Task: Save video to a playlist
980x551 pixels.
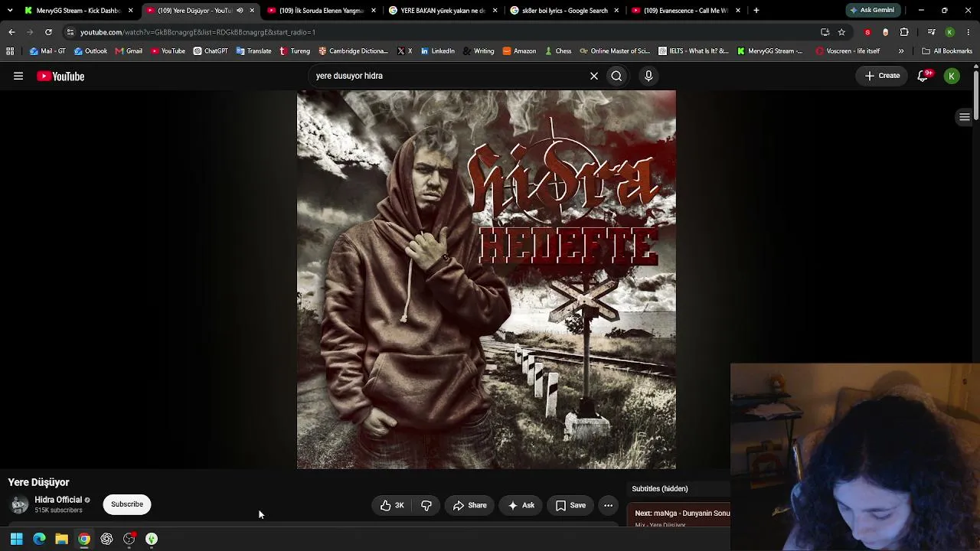Action: pos(570,505)
